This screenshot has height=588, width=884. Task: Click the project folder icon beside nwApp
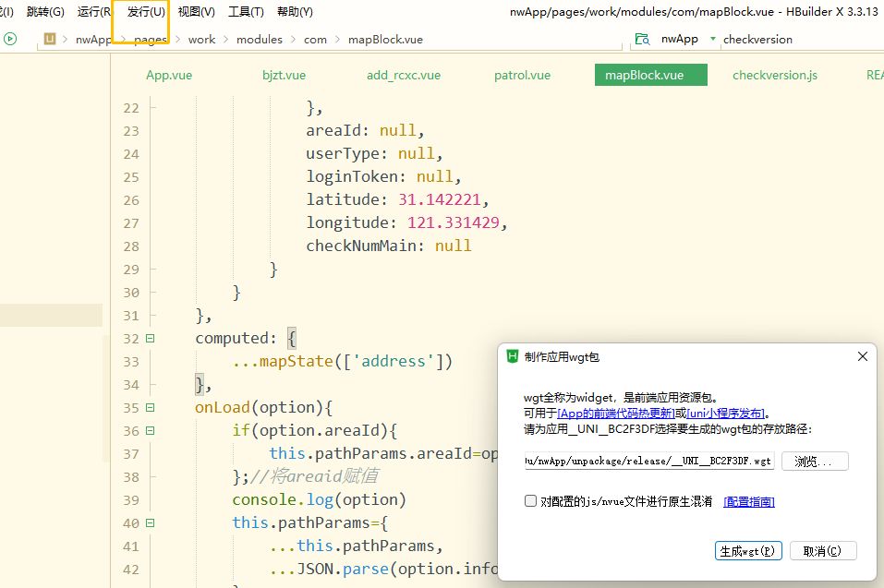point(641,40)
